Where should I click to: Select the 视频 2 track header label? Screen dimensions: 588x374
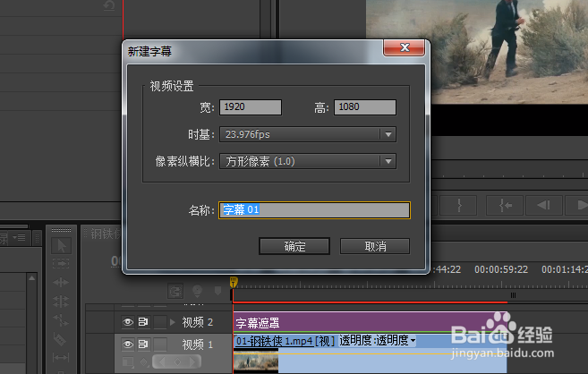(x=198, y=322)
